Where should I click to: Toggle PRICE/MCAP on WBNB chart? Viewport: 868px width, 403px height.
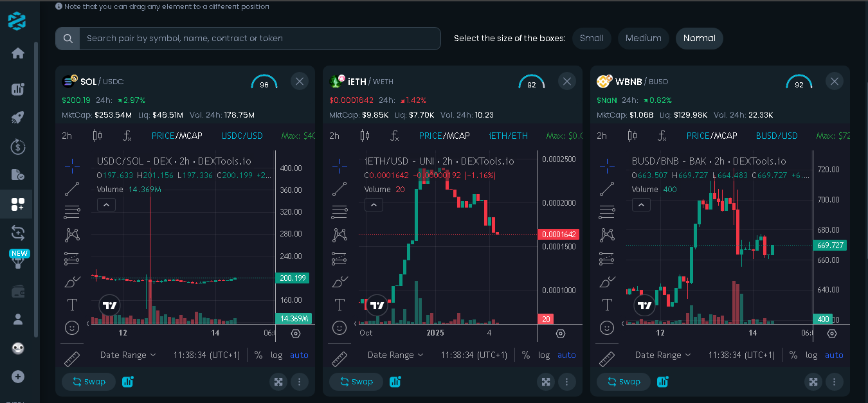712,136
